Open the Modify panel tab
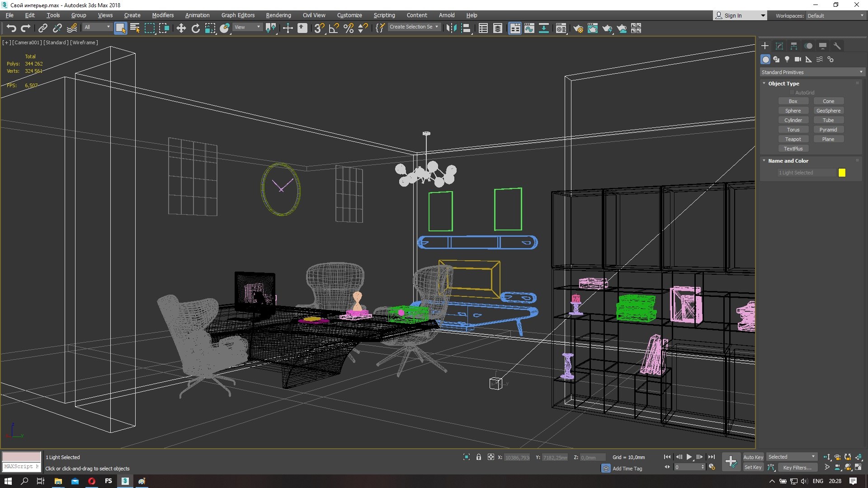 click(779, 46)
